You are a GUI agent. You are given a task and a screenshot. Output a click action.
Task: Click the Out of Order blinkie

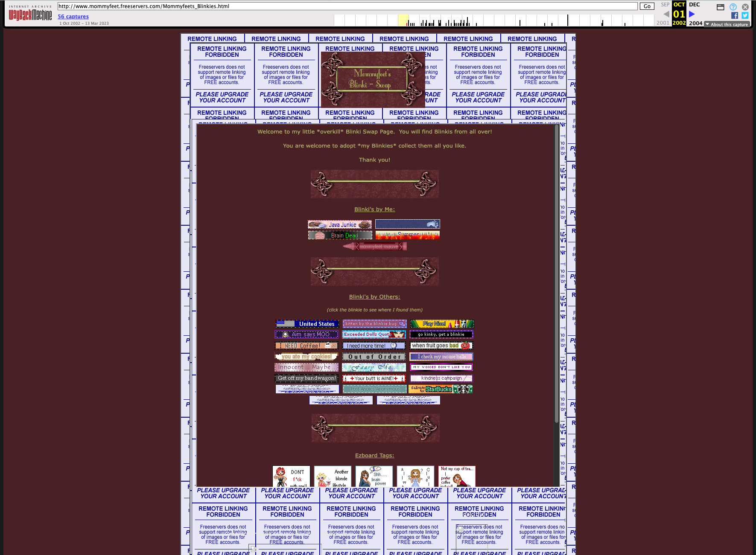(374, 357)
